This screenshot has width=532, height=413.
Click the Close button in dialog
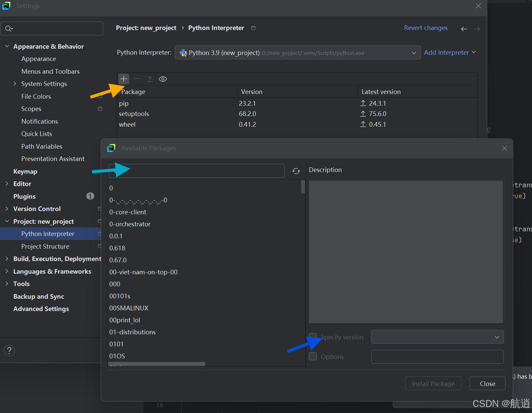(x=487, y=384)
